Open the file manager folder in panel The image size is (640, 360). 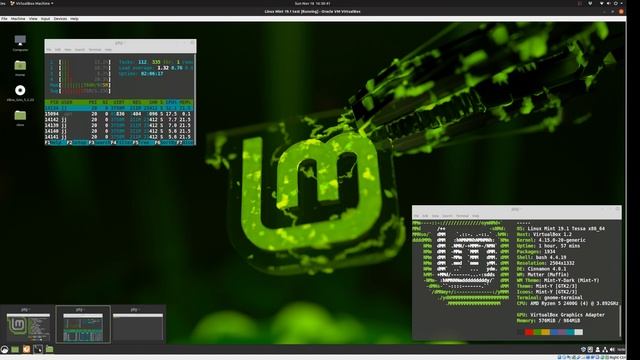pyautogui.click(x=49, y=349)
